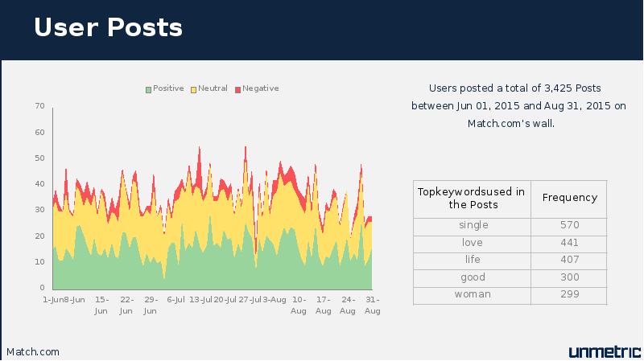
Task: Click the User Posts slide title
Action: coord(109,27)
